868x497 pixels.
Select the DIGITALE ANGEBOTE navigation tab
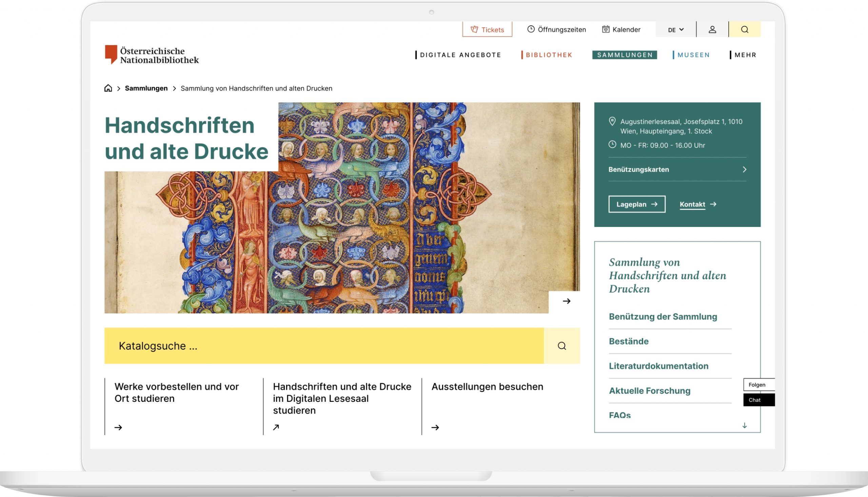[460, 55]
